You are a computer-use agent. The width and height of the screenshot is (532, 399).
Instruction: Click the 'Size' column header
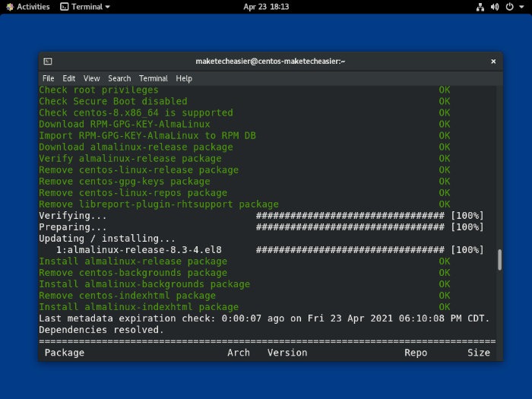click(x=479, y=353)
